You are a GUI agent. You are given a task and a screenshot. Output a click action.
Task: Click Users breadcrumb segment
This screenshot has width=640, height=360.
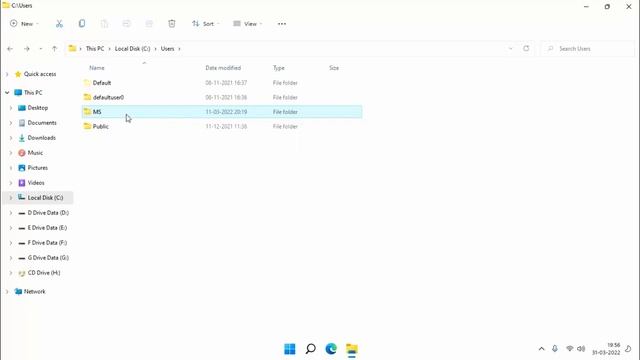point(167,49)
